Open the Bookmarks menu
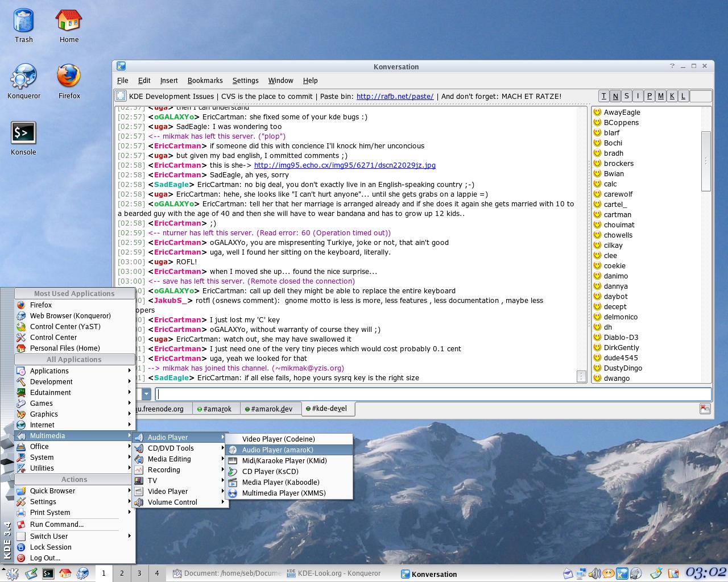Image resolution: width=728 pixels, height=582 pixels. (205, 80)
